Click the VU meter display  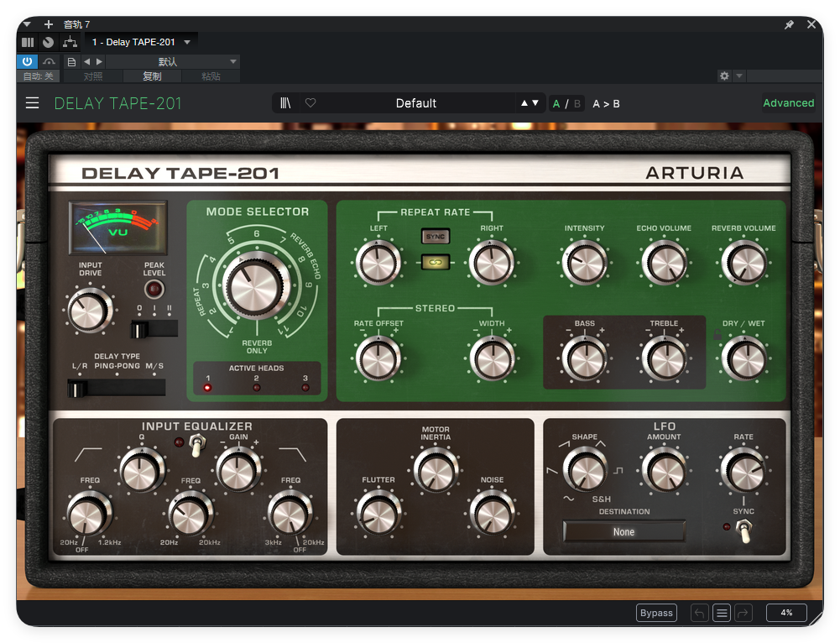117,227
